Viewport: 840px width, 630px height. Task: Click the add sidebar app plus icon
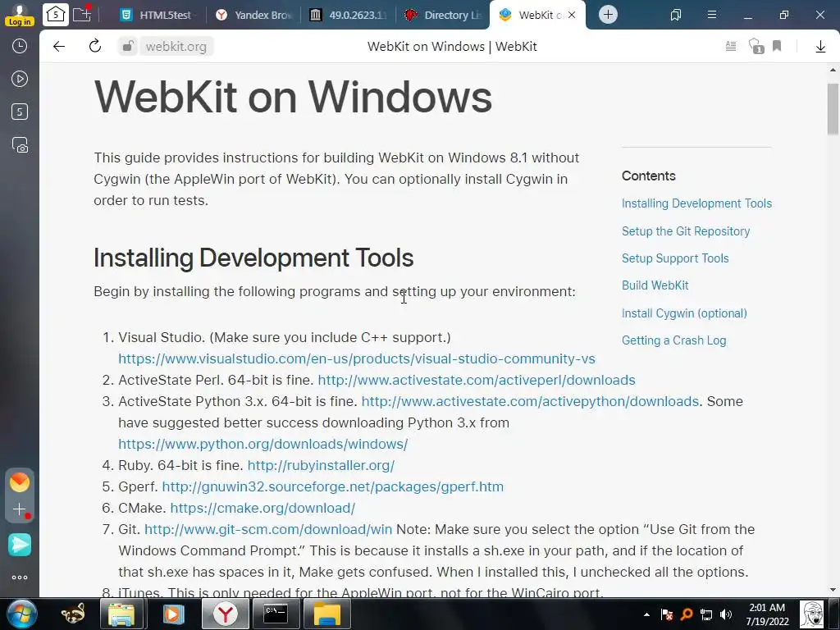(20, 509)
